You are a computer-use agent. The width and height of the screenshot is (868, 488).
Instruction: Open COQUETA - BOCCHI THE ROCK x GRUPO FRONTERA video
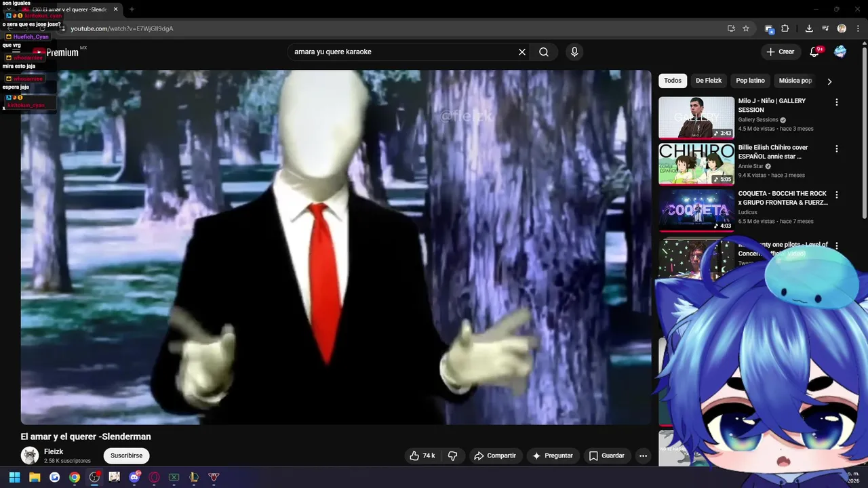783,198
